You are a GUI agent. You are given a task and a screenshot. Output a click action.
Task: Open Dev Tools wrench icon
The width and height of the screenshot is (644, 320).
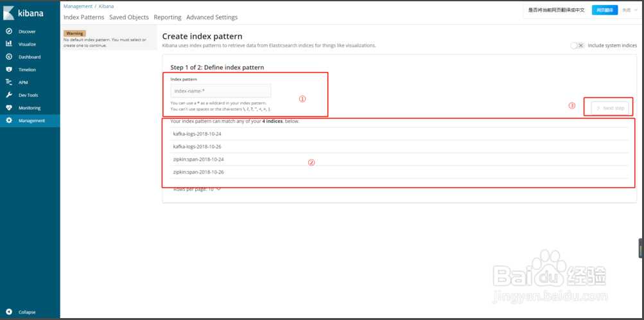[x=9, y=95]
